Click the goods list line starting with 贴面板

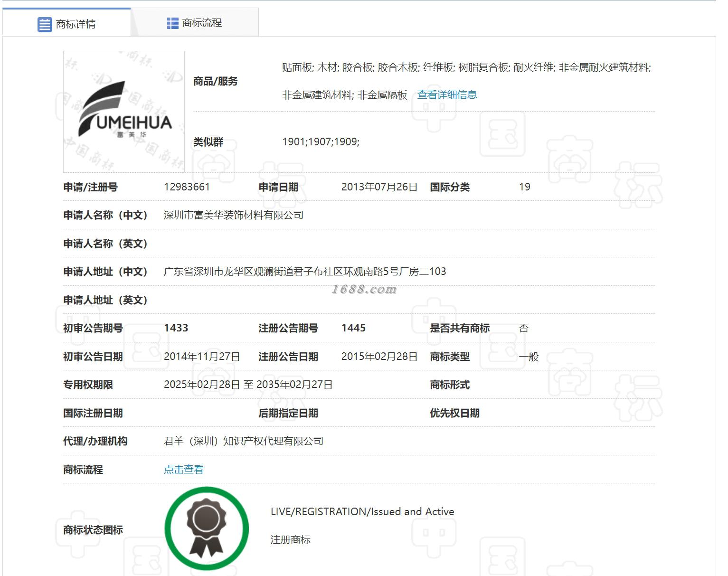click(x=466, y=67)
